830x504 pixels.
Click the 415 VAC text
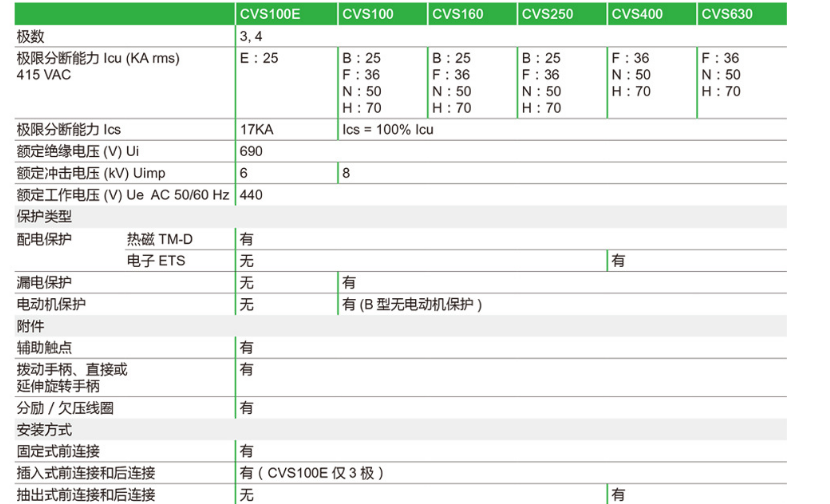43,75
